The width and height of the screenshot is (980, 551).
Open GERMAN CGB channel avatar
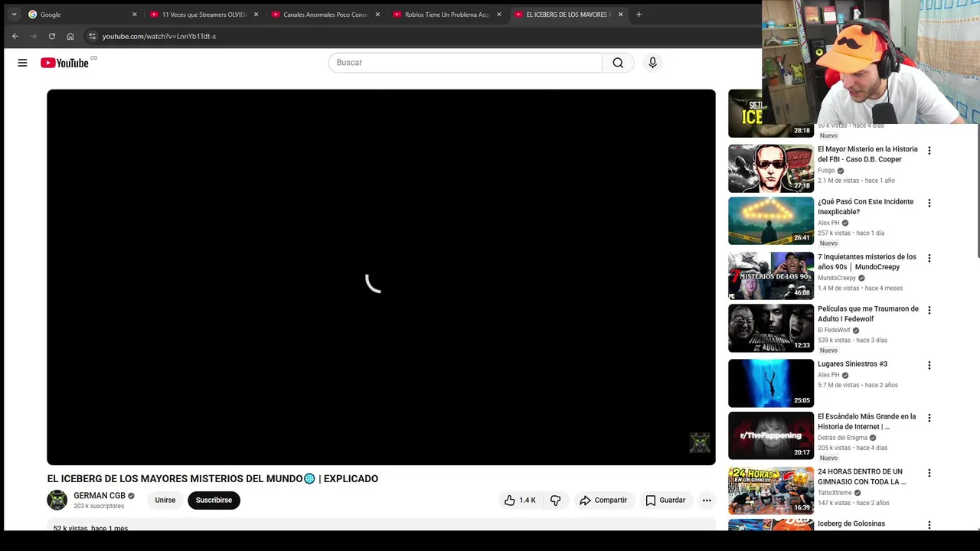pos(57,500)
